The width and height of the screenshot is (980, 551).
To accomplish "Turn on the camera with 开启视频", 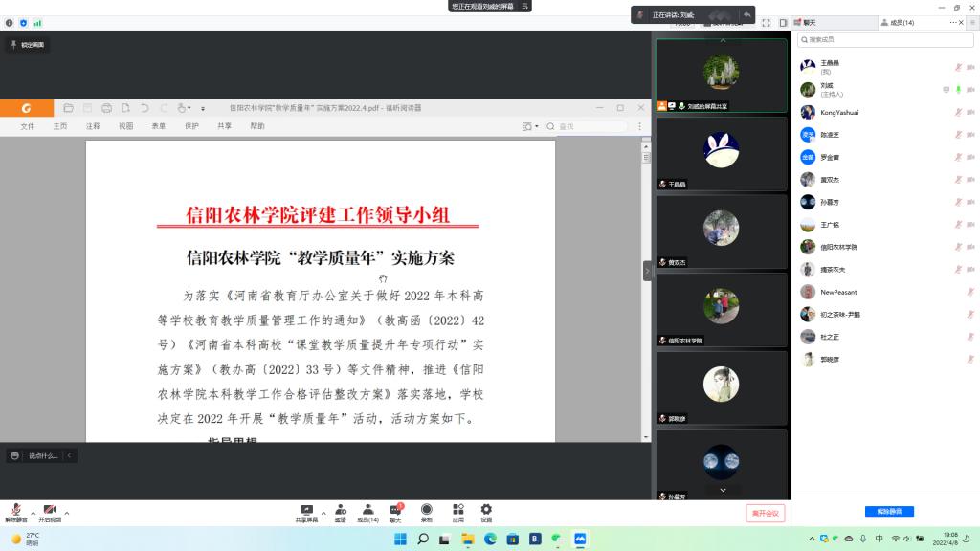I will point(49,511).
